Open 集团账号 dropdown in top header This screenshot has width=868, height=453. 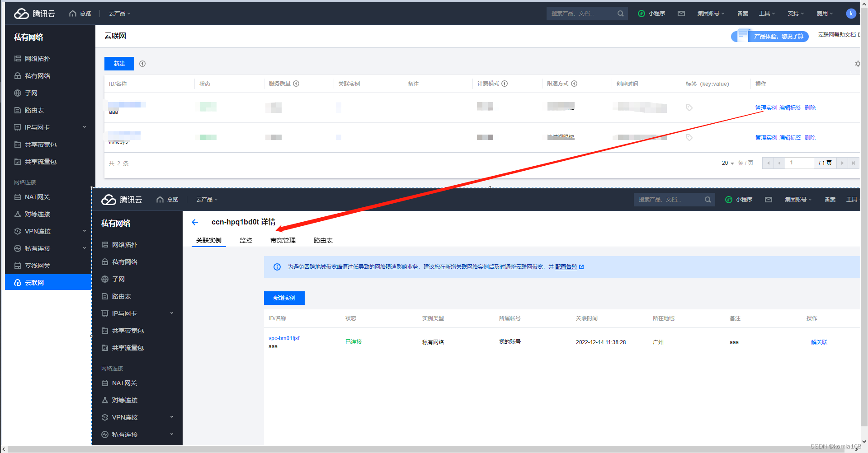tap(711, 14)
